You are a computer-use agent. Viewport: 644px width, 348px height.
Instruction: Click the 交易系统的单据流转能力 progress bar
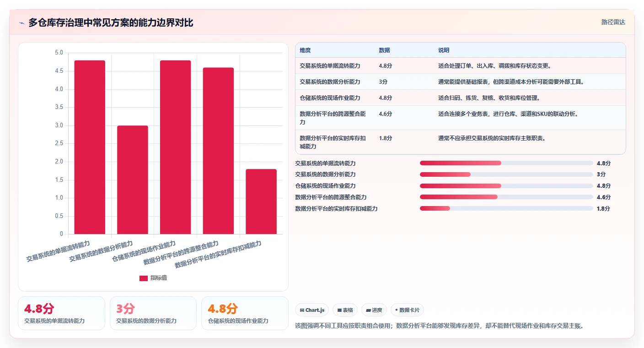[x=506, y=163]
